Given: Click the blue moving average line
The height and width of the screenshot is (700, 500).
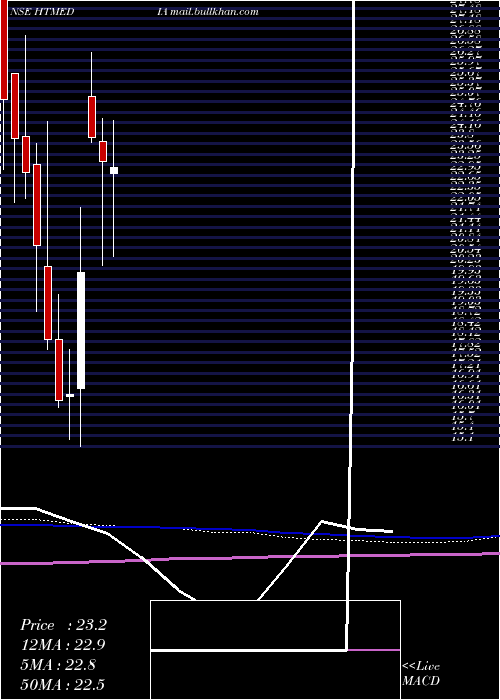Looking at the screenshot, I should tap(250, 531).
